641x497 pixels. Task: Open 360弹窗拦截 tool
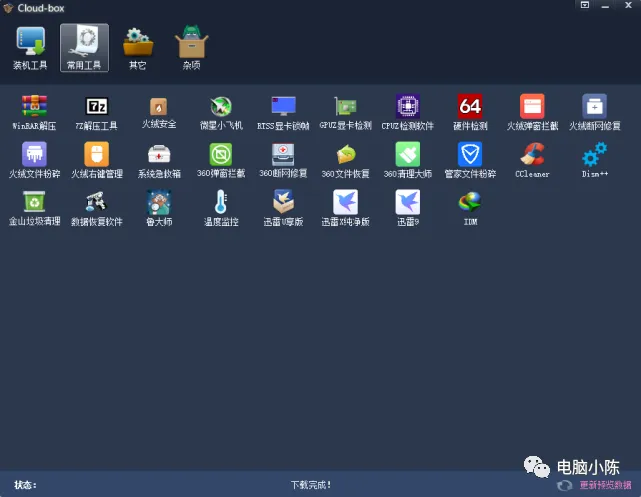[221, 160]
